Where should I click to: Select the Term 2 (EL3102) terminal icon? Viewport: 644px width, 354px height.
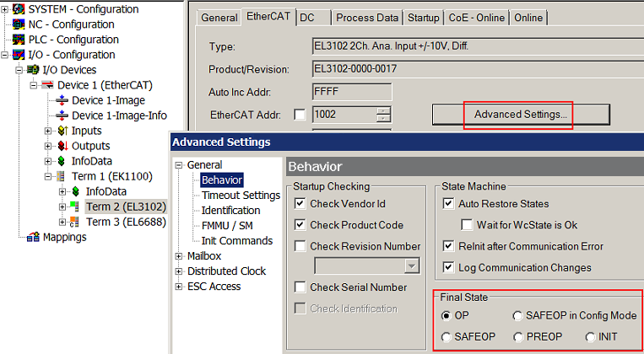pyautogui.click(x=77, y=206)
